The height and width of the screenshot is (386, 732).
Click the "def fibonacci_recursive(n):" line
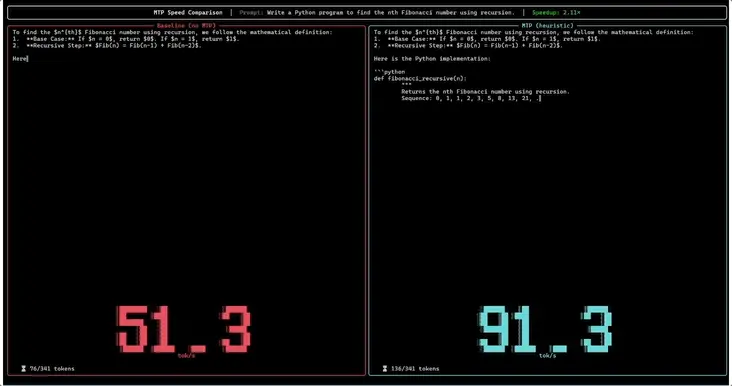coord(420,78)
